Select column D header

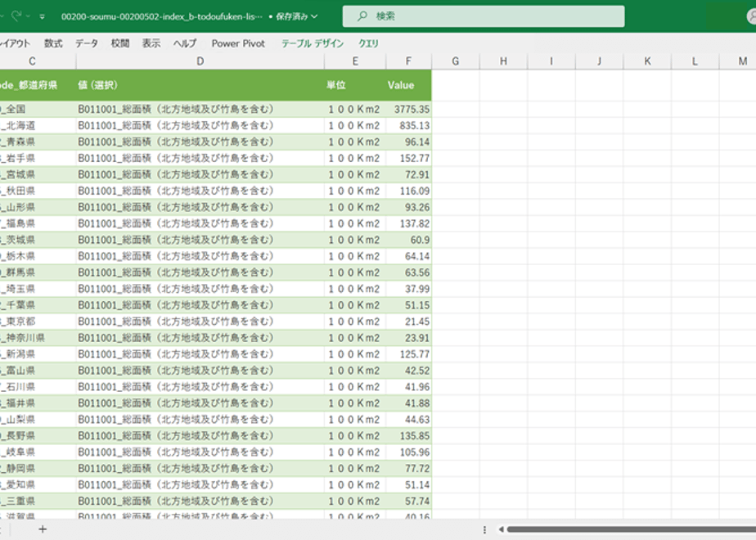point(200,61)
